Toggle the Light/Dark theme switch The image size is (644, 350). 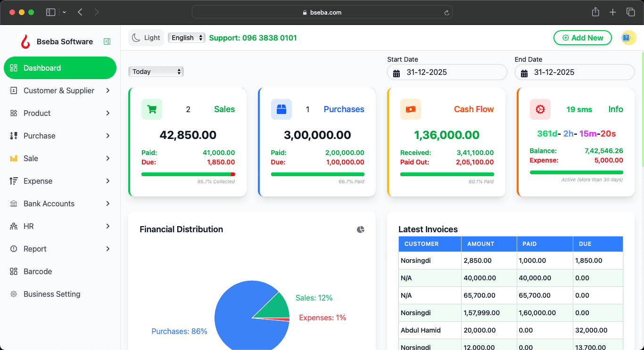tap(146, 38)
